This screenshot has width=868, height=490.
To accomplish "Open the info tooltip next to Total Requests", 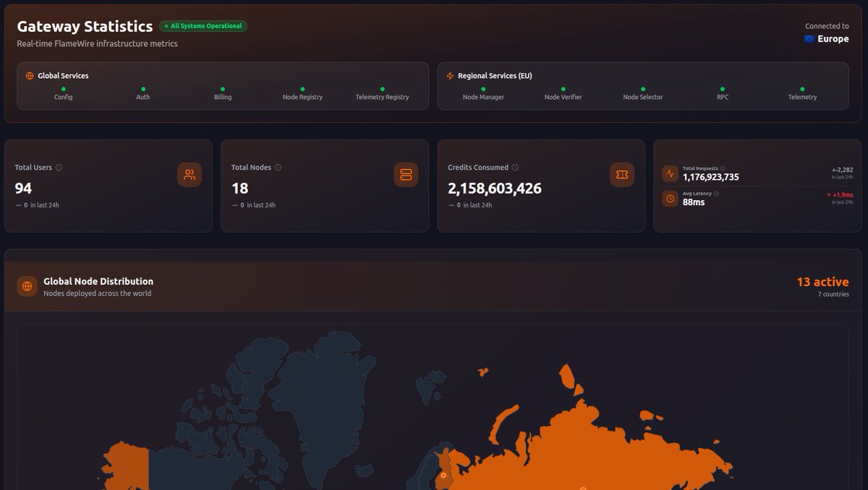I will coord(723,168).
